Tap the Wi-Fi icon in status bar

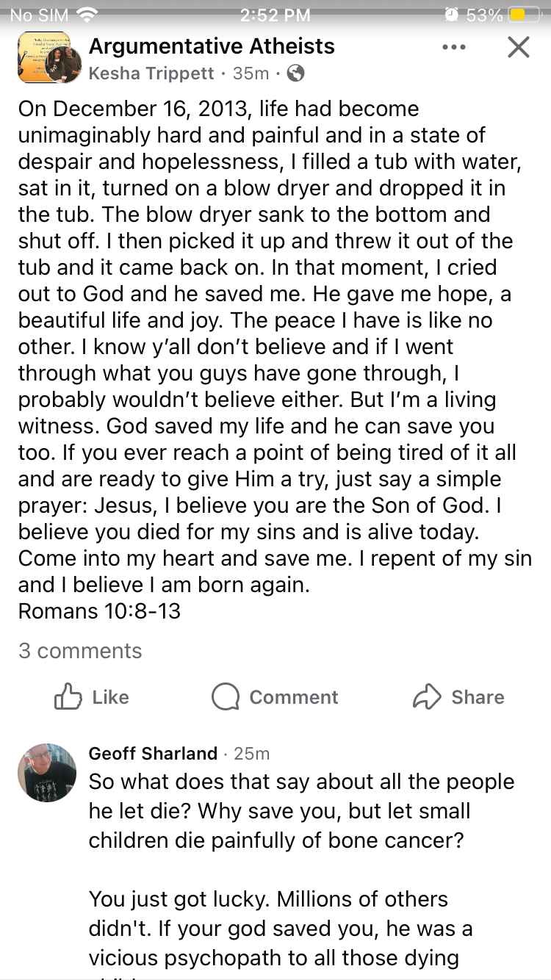point(87,15)
